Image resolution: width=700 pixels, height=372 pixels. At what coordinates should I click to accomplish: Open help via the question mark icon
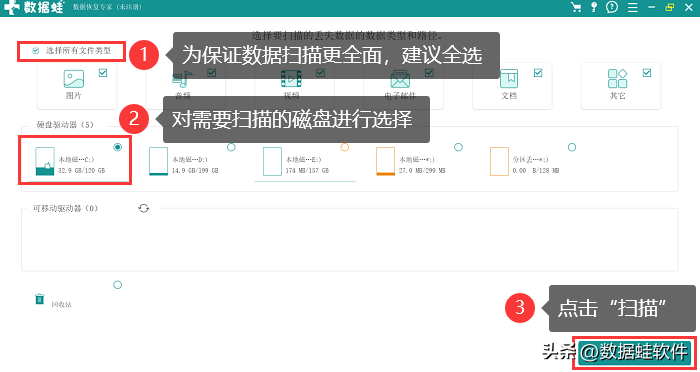[x=612, y=7]
